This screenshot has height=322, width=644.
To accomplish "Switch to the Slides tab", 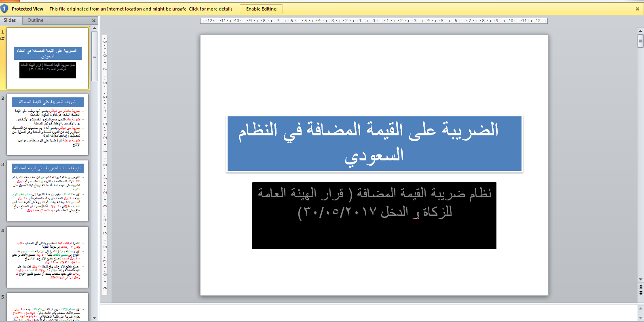I will [x=10, y=20].
